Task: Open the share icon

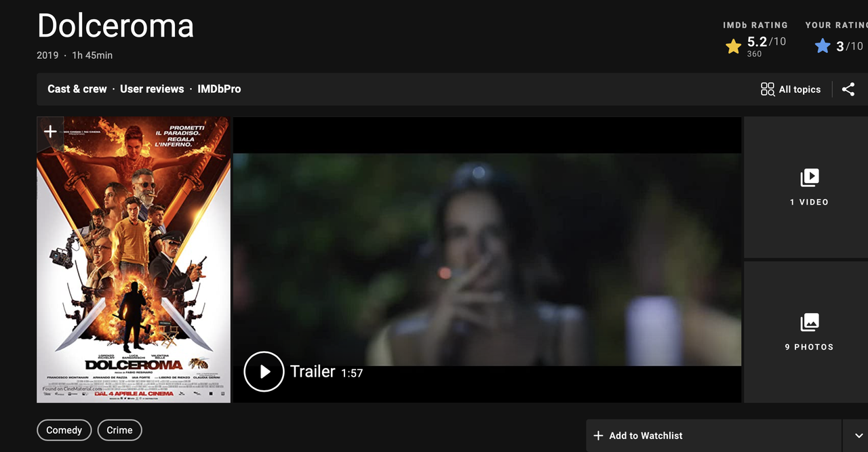Action: pos(848,89)
